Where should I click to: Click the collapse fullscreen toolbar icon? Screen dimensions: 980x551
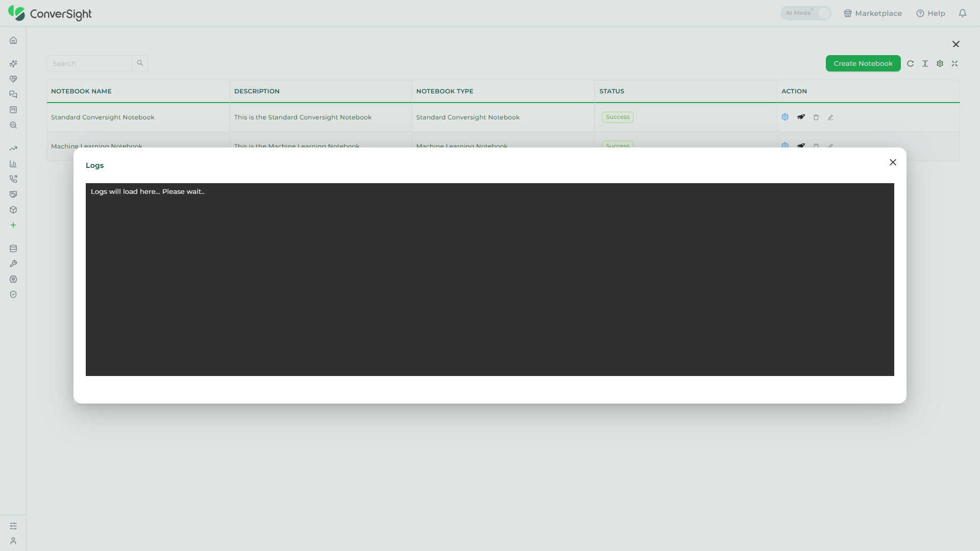(x=954, y=63)
